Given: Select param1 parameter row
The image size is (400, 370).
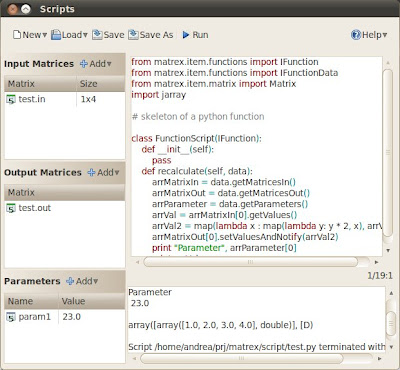Looking at the screenshot, I should [x=65, y=317].
